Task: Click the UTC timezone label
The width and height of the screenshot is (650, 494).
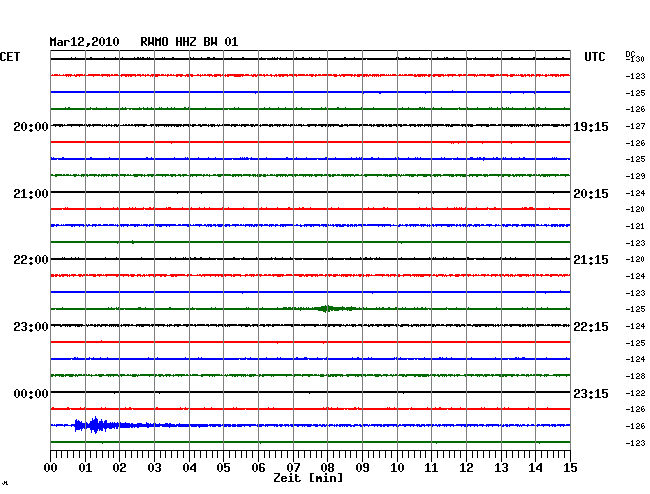Action: [x=594, y=57]
